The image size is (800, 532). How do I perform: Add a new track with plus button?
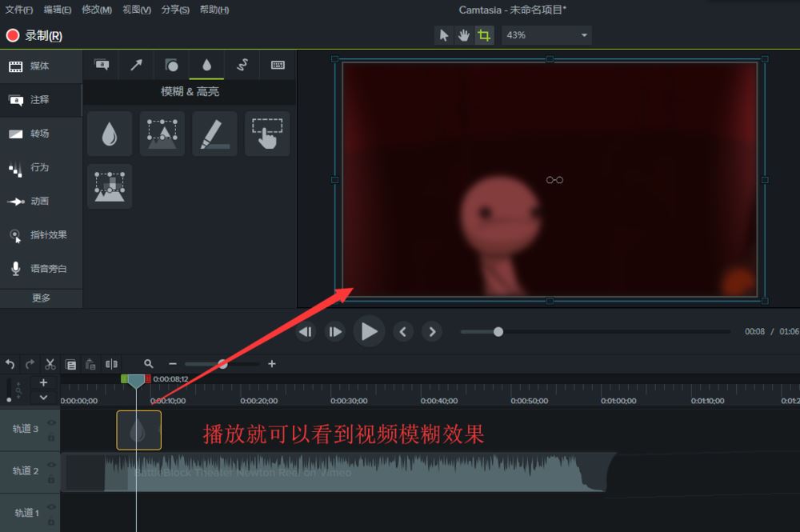tap(43, 382)
